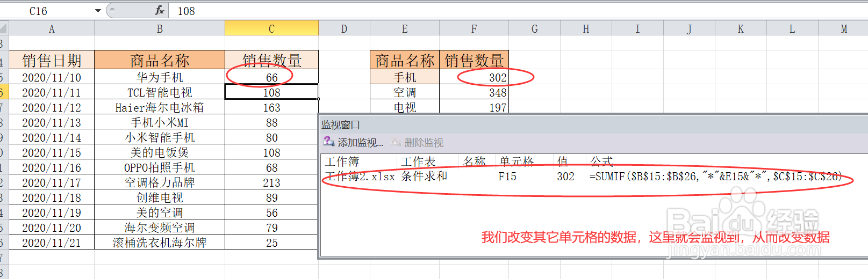This screenshot has width=868, height=279.
Task: Select the summary cell 电视 in column E
Action: (x=405, y=107)
